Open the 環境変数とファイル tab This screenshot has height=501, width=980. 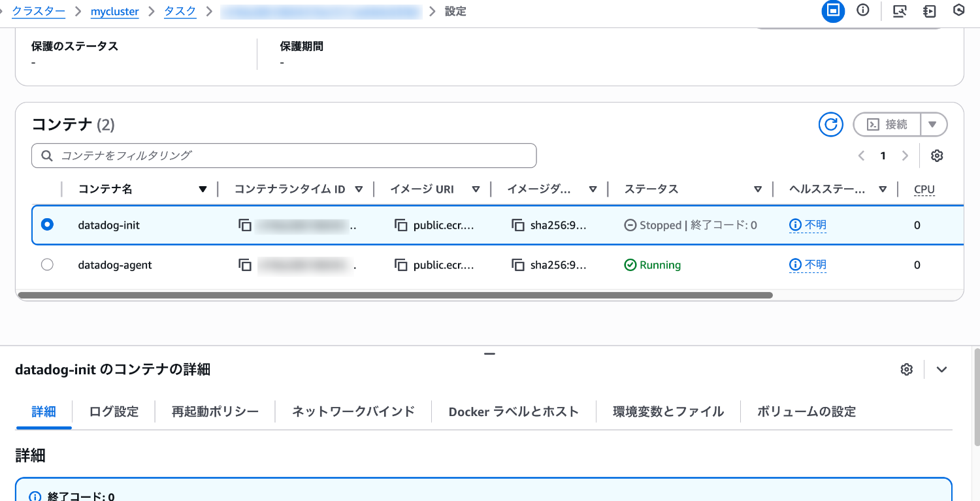click(x=668, y=412)
